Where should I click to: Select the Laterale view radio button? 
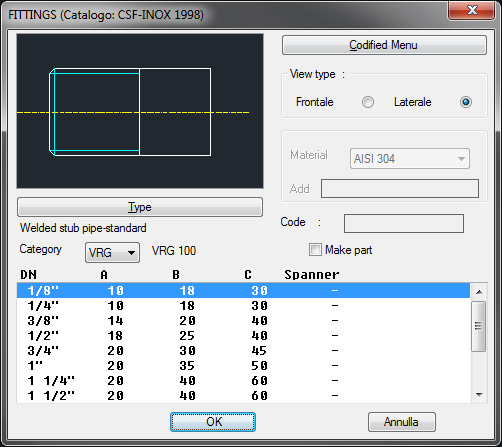pos(466,102)
